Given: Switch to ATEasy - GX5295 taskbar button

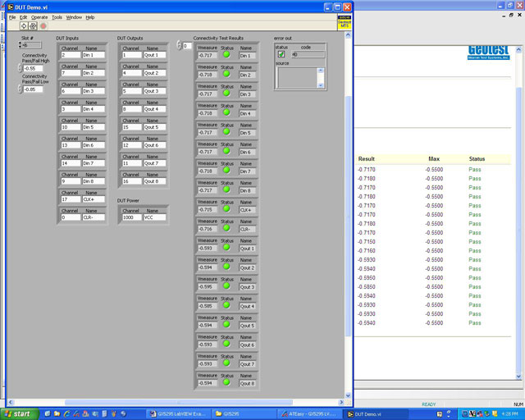Looking at the screenshot, I should pos(310,414).
